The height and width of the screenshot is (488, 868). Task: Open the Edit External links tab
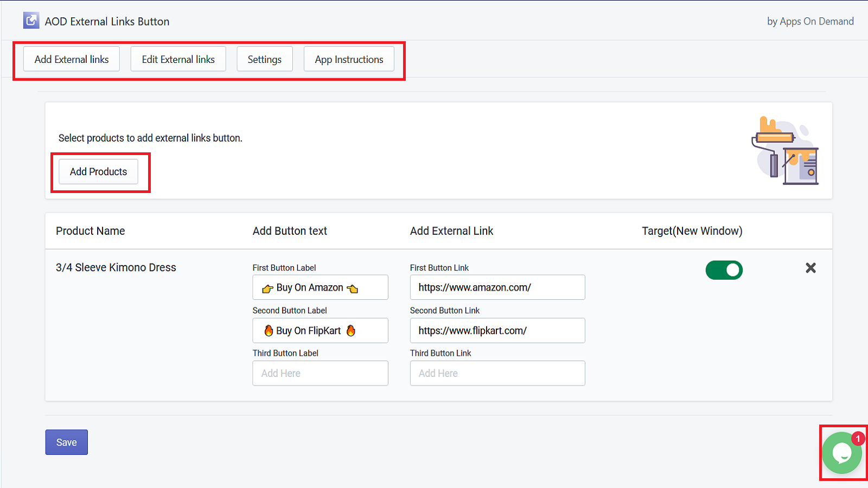[x=178, y=59]
